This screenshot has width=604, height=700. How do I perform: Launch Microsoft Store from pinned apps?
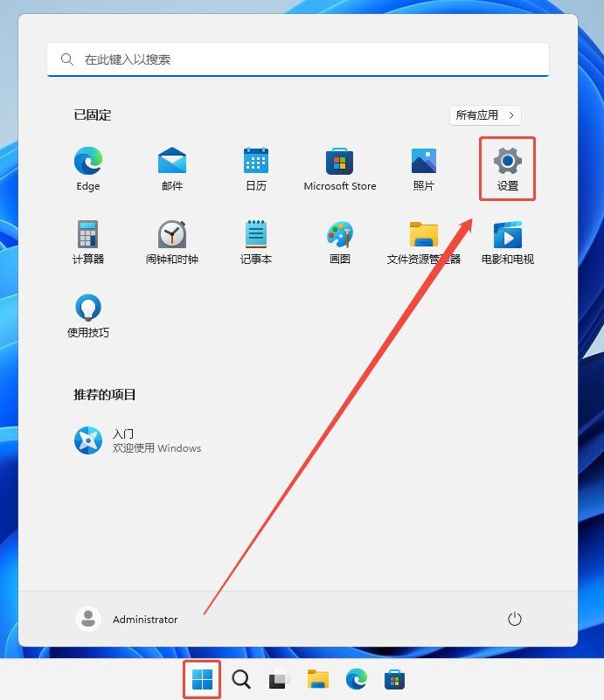[340, 169]
